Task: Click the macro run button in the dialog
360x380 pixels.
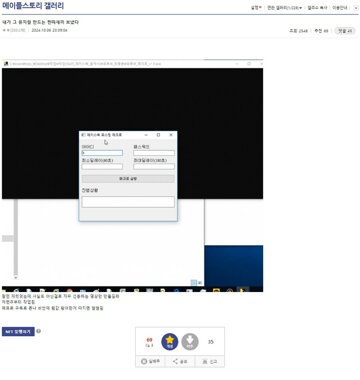Action: coord(128,179)
